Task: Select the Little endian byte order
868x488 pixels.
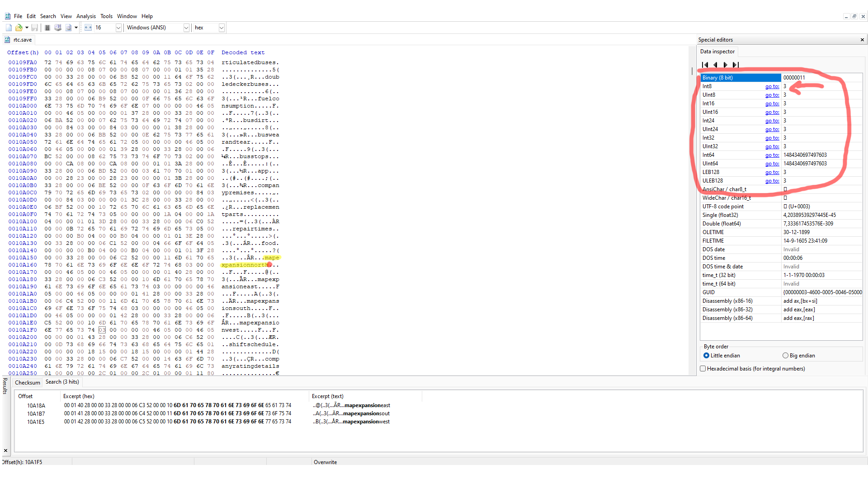Action: pyautogui.click(x=706, y=356)
